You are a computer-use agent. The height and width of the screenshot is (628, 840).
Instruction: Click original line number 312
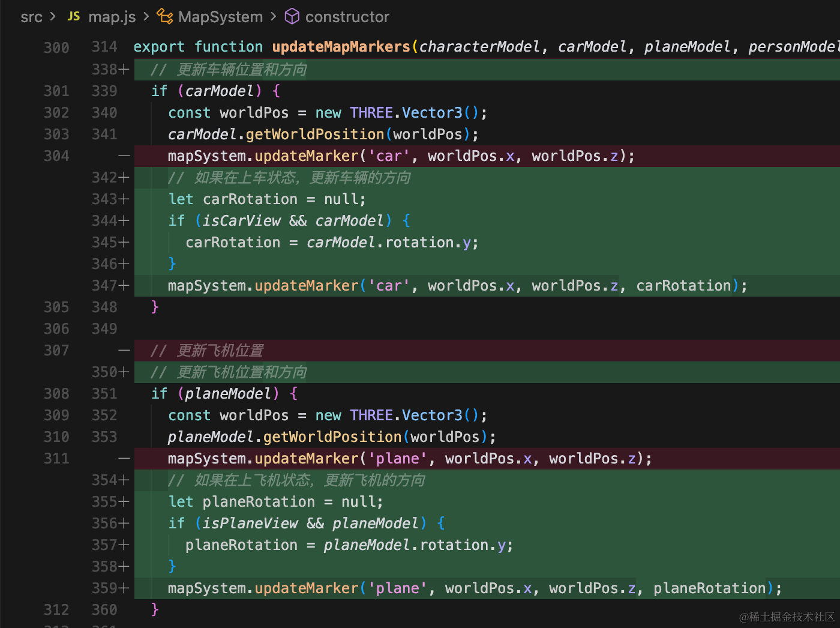click(56, 610)
